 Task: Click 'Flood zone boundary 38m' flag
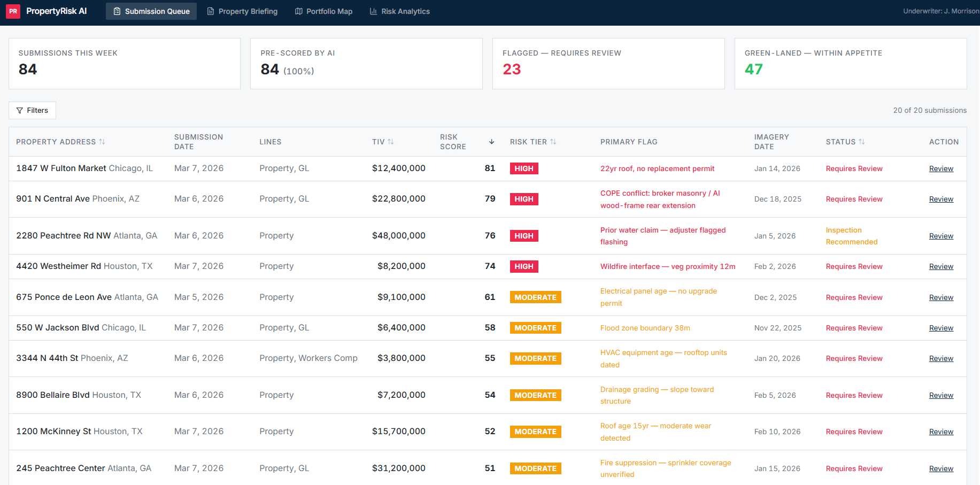645,328
